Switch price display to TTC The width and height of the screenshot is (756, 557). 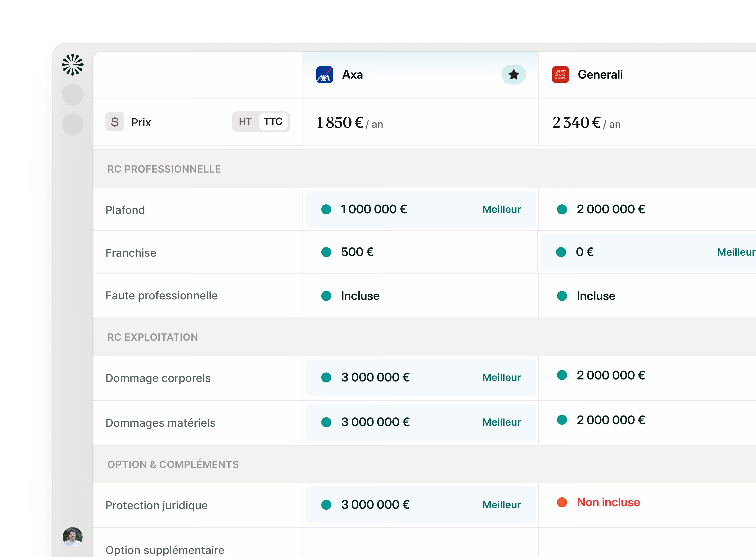coord(273,121)
